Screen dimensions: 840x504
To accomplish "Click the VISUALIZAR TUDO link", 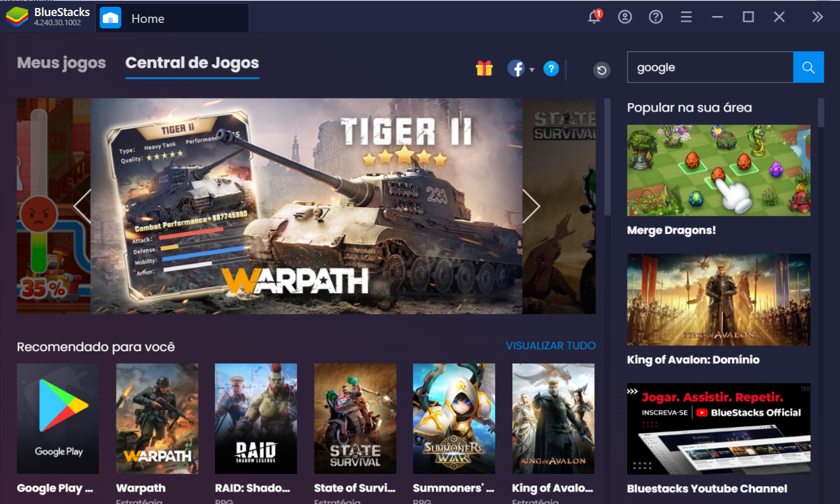I will 551,346.
